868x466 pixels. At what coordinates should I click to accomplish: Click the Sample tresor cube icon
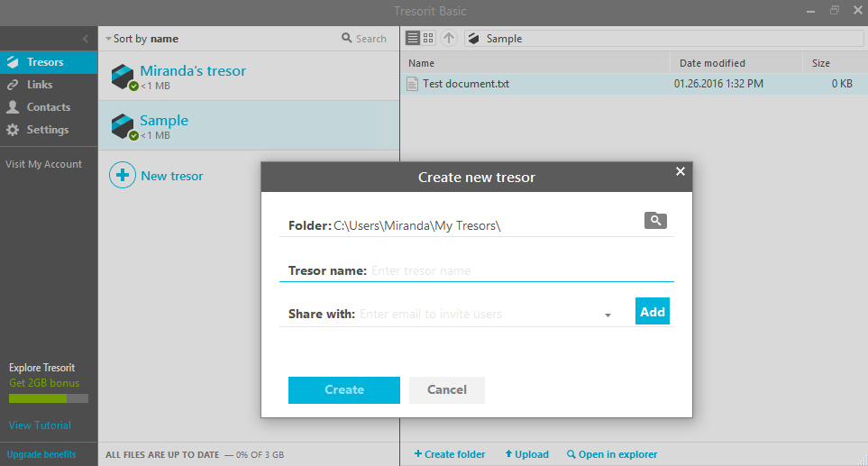coord(123,126)
